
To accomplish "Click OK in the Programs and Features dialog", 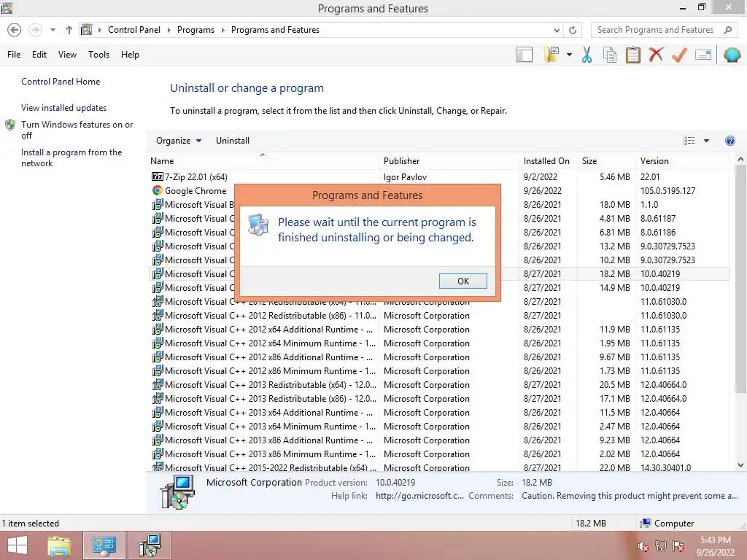I will (x=462, y=281).
